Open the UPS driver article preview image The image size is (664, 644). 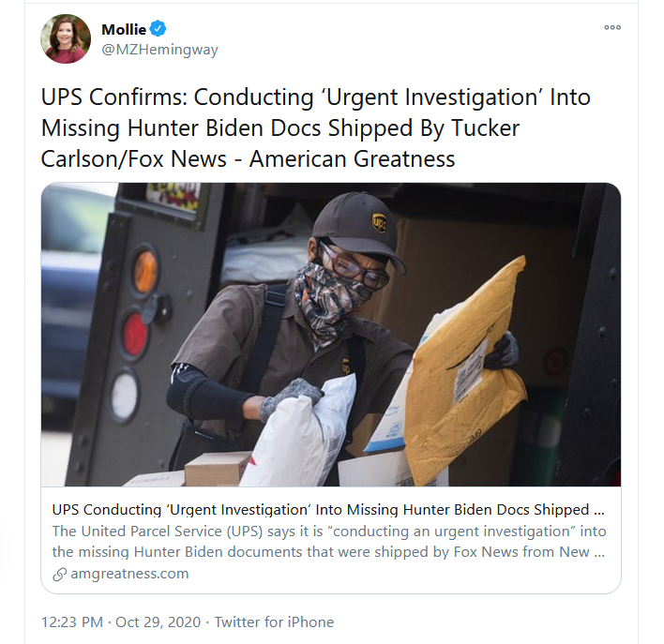pos(330,334)
